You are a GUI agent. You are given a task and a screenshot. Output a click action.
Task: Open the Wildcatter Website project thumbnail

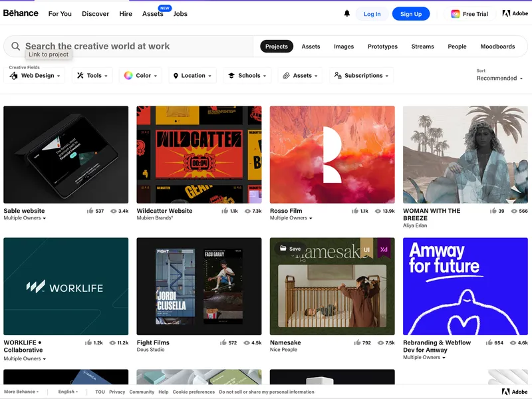pos(199,154)
